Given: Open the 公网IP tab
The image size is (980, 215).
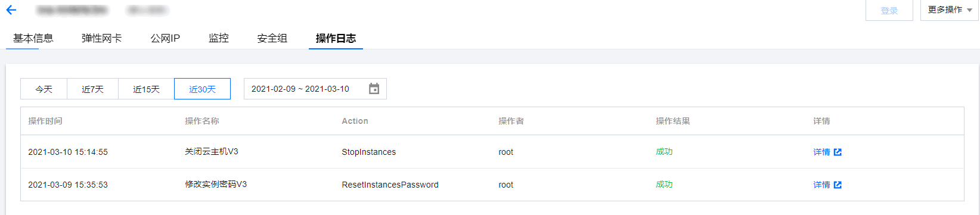Looking at the screenshot, I should (165, 38).
